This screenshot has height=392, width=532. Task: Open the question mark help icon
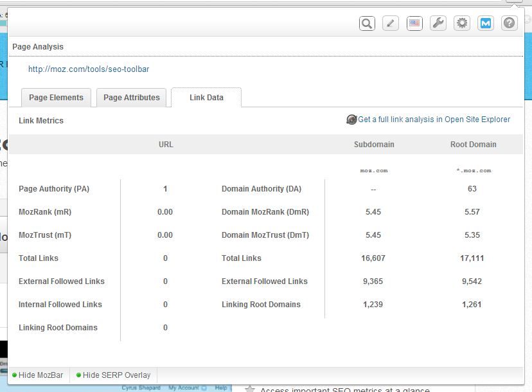click(x=510, y=23)
